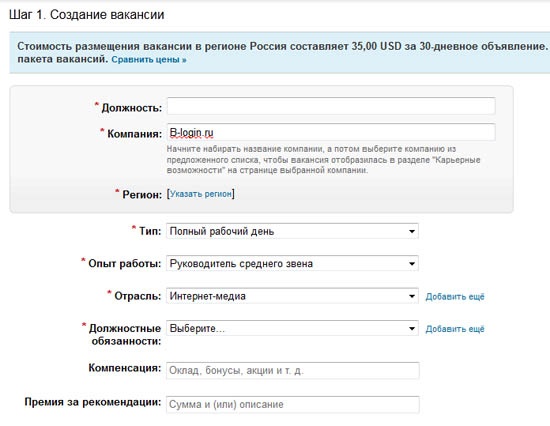Click the Компания field containing B-login.ru

(x=331, y=132)
